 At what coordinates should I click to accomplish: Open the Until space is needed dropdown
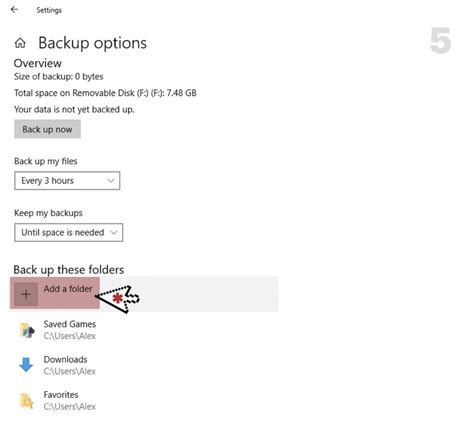point(69,232)
